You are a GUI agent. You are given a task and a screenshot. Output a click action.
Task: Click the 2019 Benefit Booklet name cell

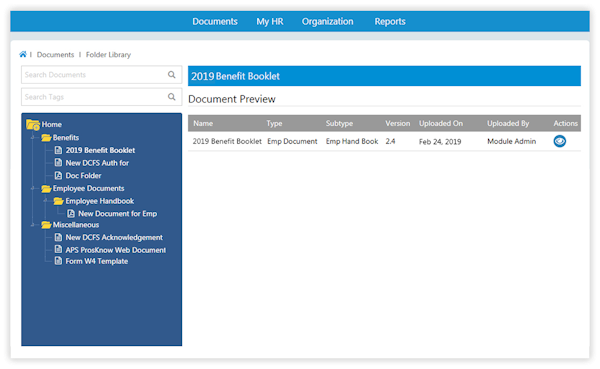tap(227, 141)
